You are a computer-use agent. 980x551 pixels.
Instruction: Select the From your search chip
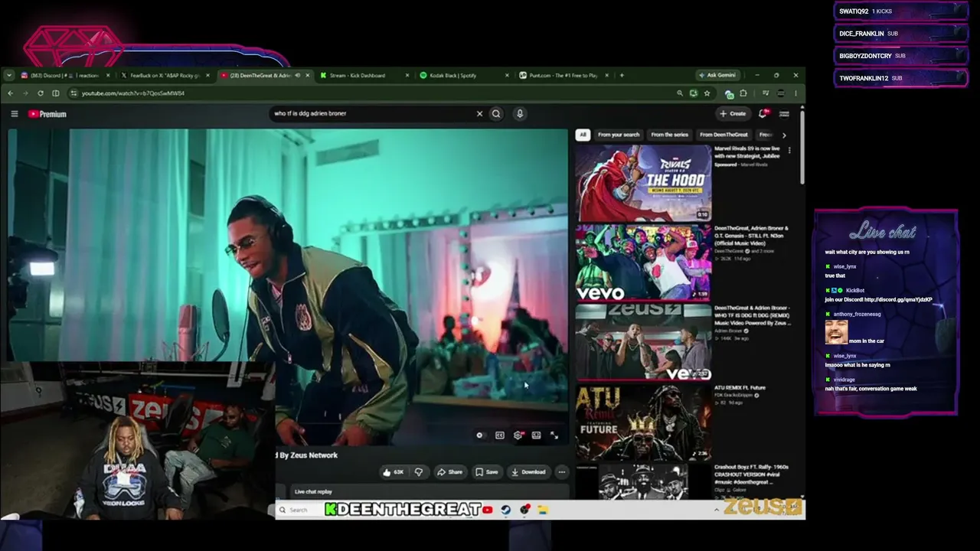pyautogui.click(x=619, y=135)
